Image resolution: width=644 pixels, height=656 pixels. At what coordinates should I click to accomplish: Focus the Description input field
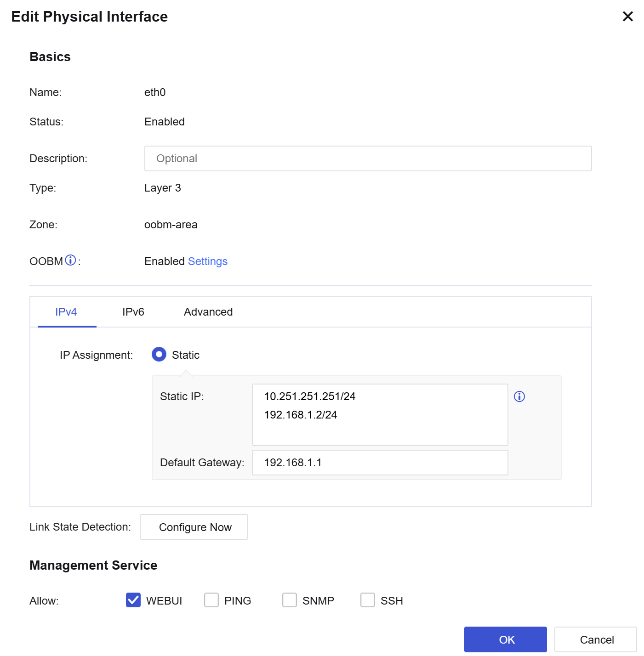click(x=368, y=158)
